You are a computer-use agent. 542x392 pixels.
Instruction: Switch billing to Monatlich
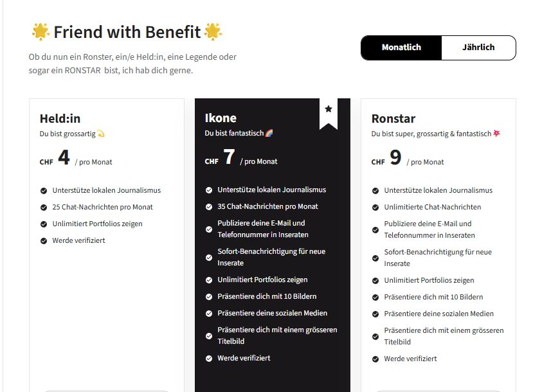[401, 48]
